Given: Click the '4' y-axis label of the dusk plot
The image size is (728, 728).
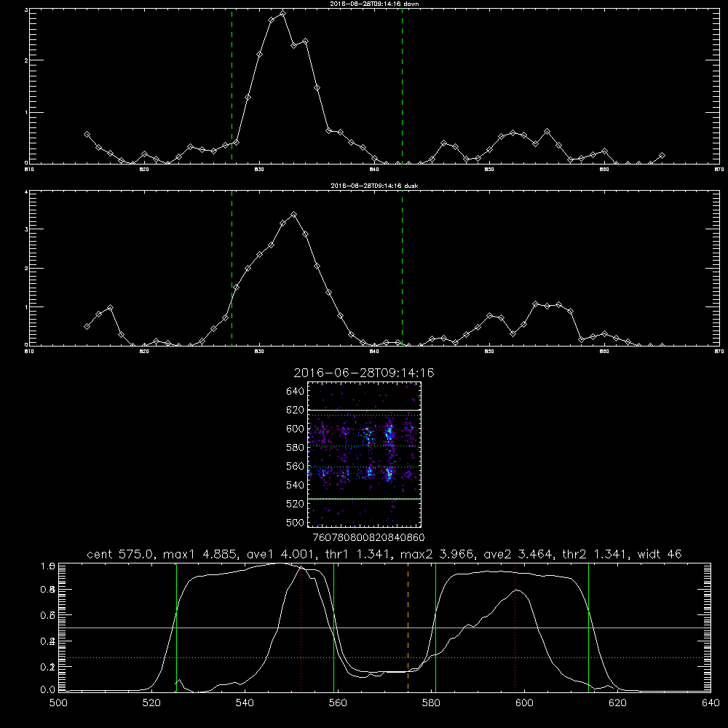Looking at the screenshot, I should click(x=26, y=191).
